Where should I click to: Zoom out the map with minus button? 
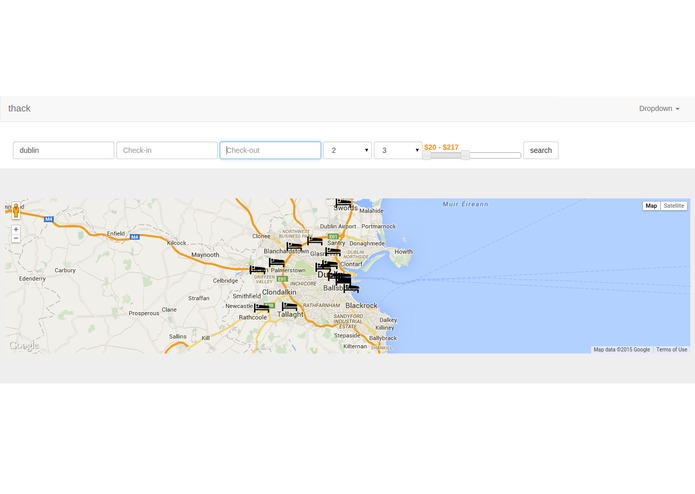tap(16, 238)
